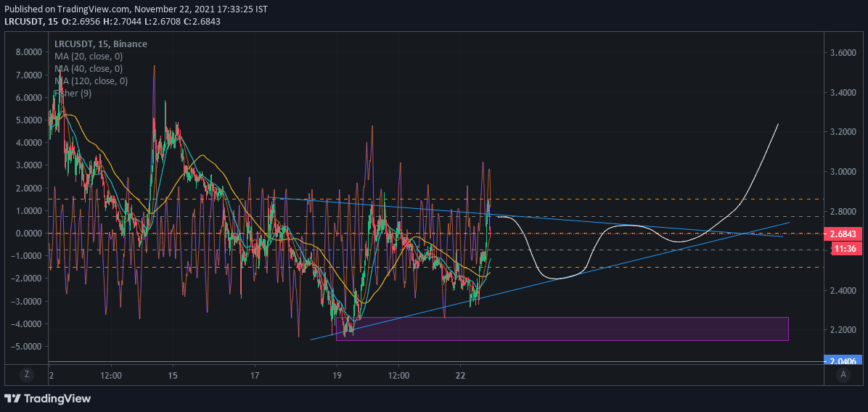Click the 17 date label on time axis
Screen dimensions: 868x412
coord(255,375)
